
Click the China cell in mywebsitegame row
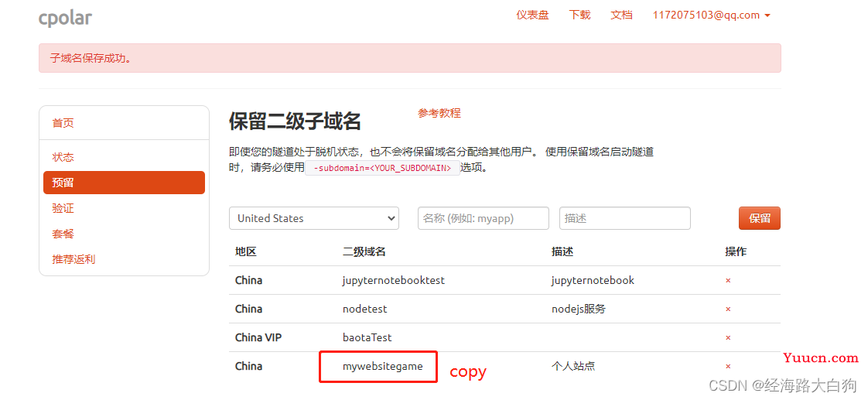click(248, 366)
